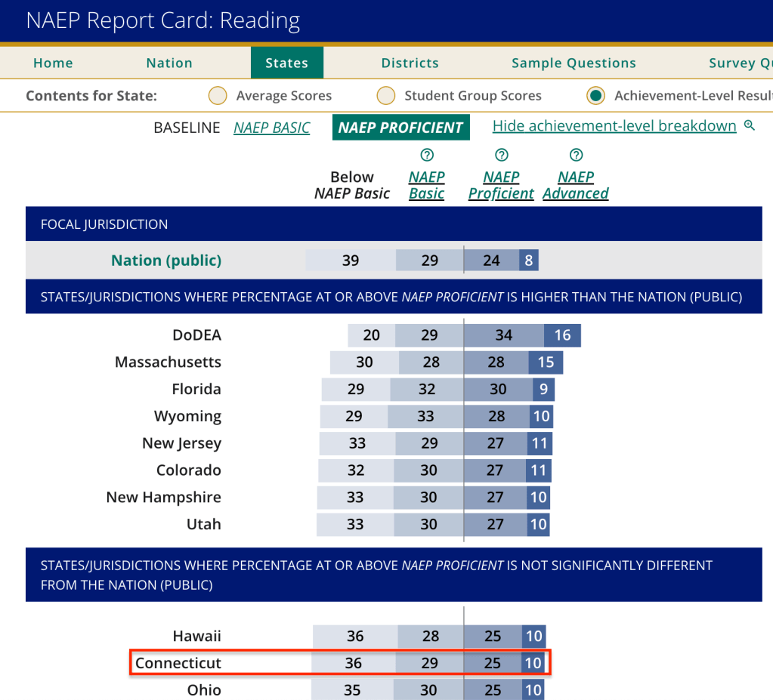
Task: Click help icon above NAEP Proficient column
Action: coord(501,155)
